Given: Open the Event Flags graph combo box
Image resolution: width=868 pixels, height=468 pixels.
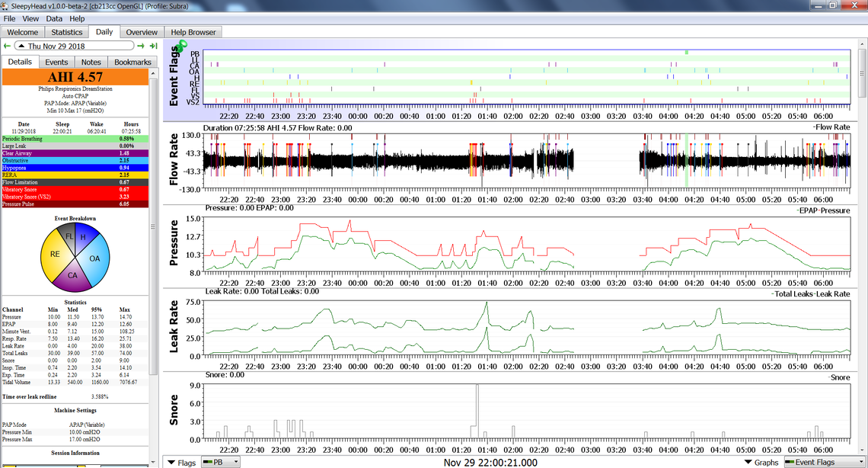Looking at the screenshot, I should click(x=825, y=462).
